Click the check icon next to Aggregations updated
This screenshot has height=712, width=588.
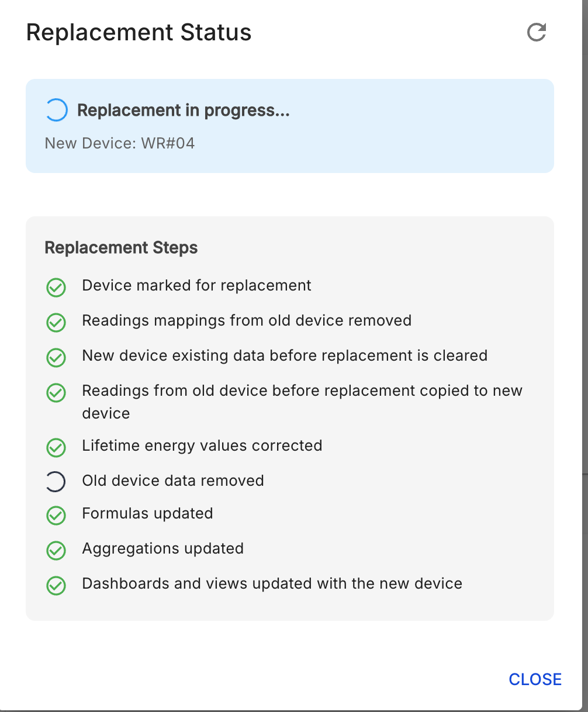[x=56, y=551]
